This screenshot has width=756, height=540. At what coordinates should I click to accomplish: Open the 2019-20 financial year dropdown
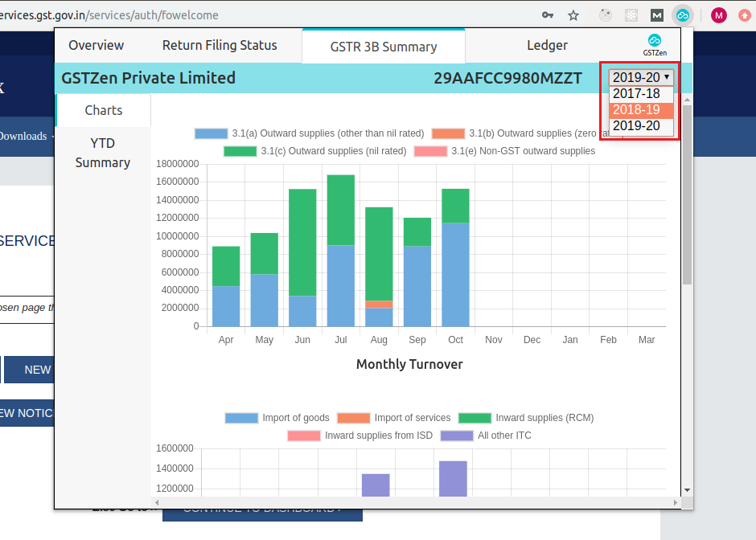tap(641, 77)
